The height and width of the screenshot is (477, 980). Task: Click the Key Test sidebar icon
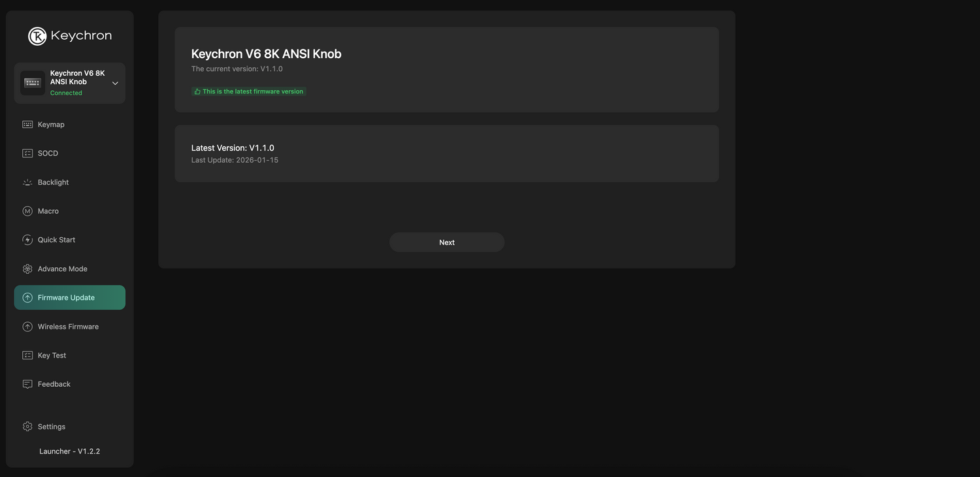27,355
